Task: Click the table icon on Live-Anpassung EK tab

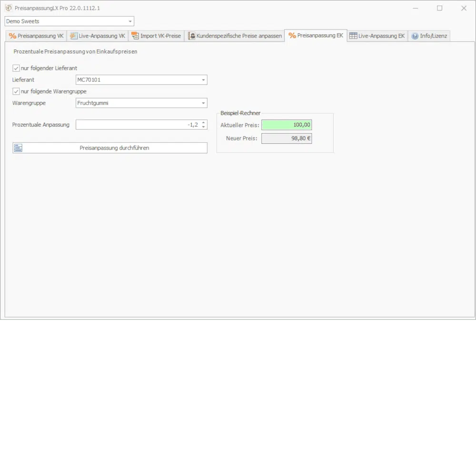Action: pyautogui.click(x=353, y=36)
